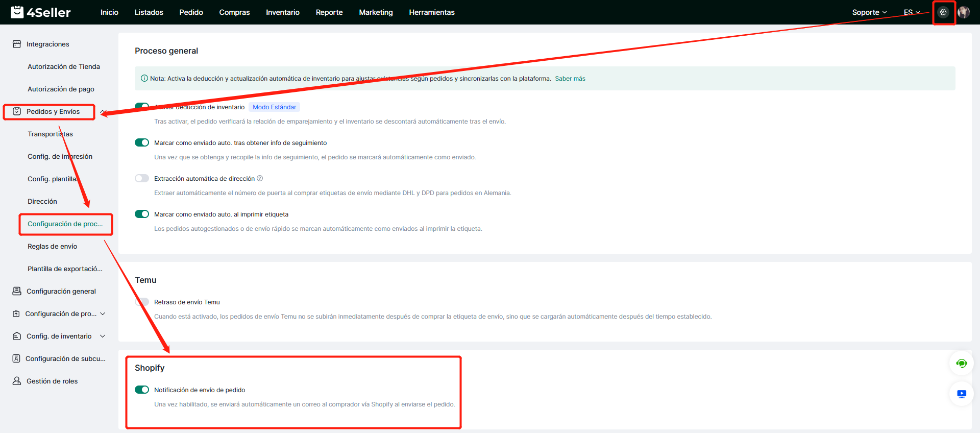Click the blue video tutorial icon
This screenshot has height=433, width=980.
(x=962, y=394)
